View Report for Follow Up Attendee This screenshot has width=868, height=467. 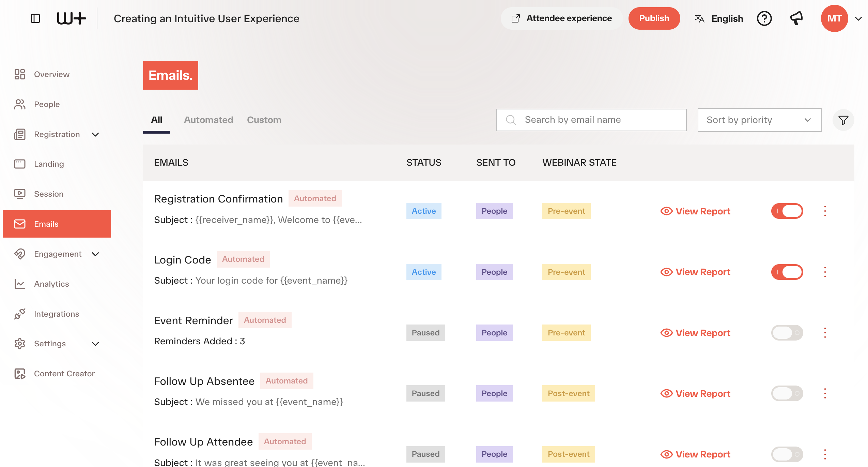695,454
